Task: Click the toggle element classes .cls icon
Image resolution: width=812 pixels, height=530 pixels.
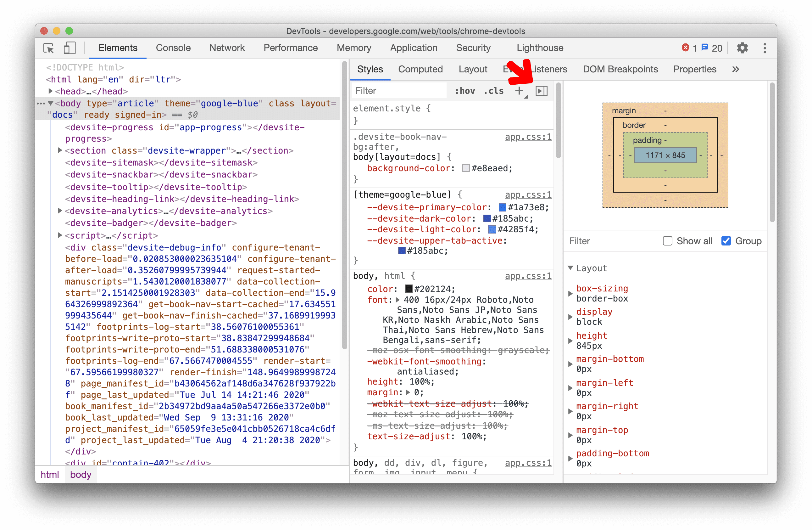Action: point(495,91)
